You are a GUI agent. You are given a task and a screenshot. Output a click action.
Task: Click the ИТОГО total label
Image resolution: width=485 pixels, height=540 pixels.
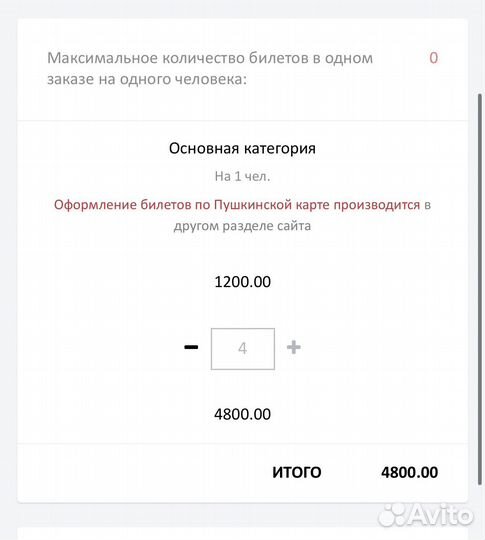click(x=297, y=472)
